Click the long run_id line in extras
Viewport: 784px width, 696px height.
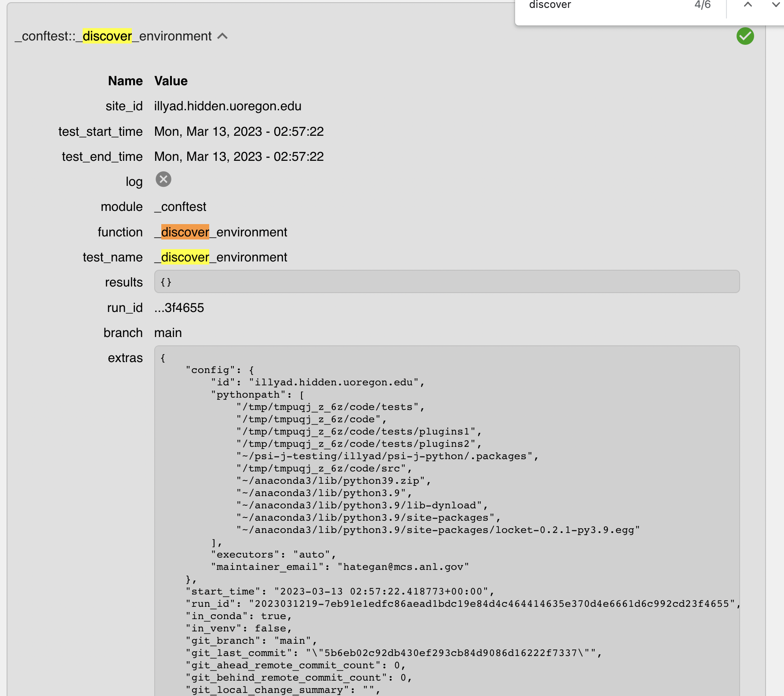pyautogui.click(x=463, y=604)
